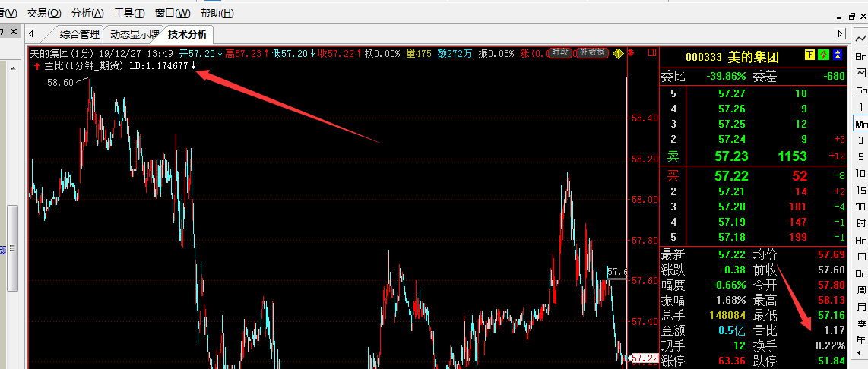Click the small left arrow below 年
Viewport: 868px width, 369px height.
[860, 354]
